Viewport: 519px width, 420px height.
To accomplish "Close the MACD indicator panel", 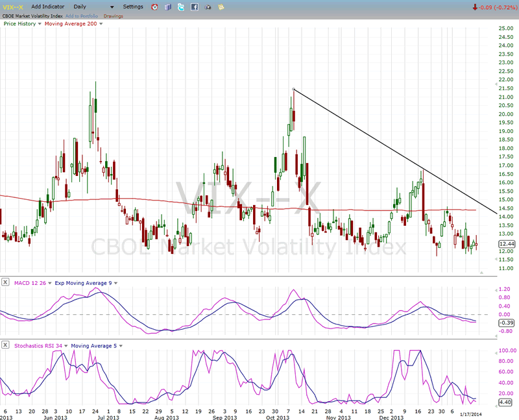I will click(x=5, y=282).
